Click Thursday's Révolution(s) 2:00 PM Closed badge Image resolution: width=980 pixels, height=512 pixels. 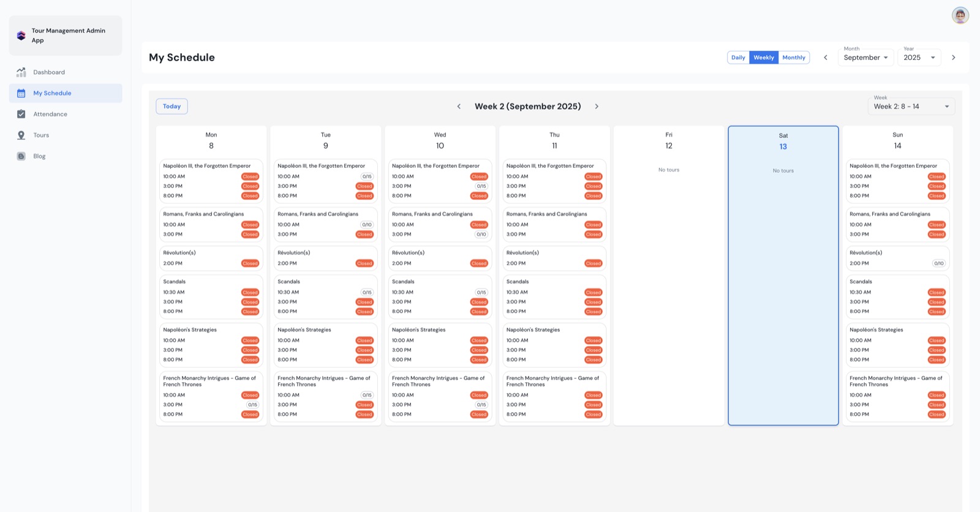(x=593, y=263)
